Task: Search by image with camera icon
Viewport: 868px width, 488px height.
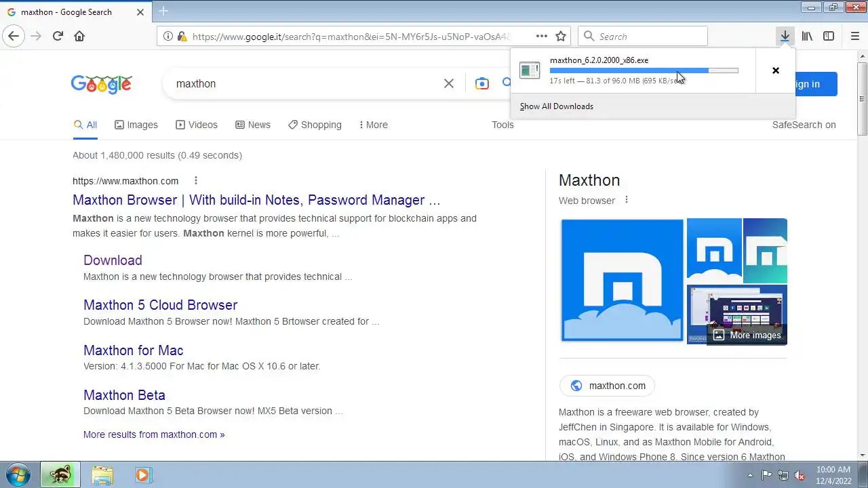Action: (481, 83)
